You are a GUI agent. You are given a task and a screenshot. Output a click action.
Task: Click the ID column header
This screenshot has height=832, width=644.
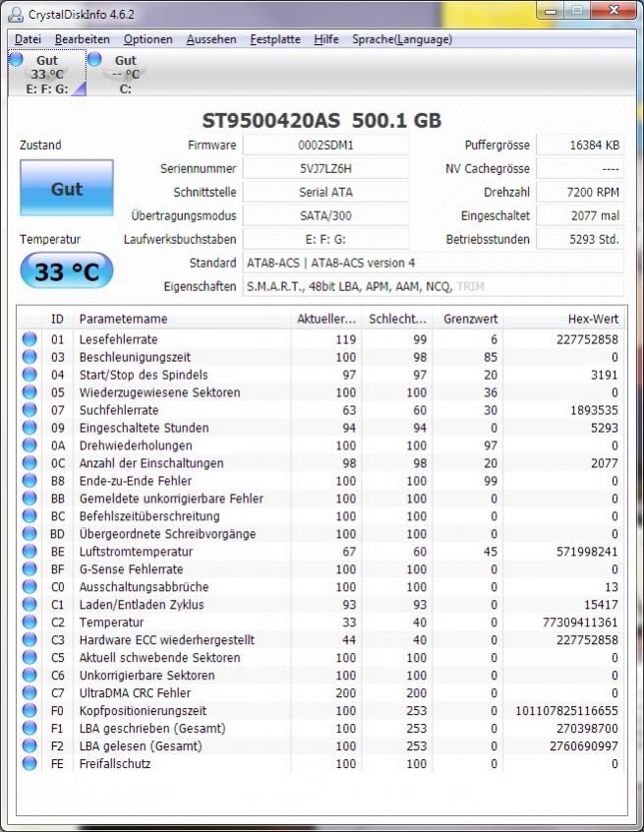pyautogui.click(x=57, y=319)
